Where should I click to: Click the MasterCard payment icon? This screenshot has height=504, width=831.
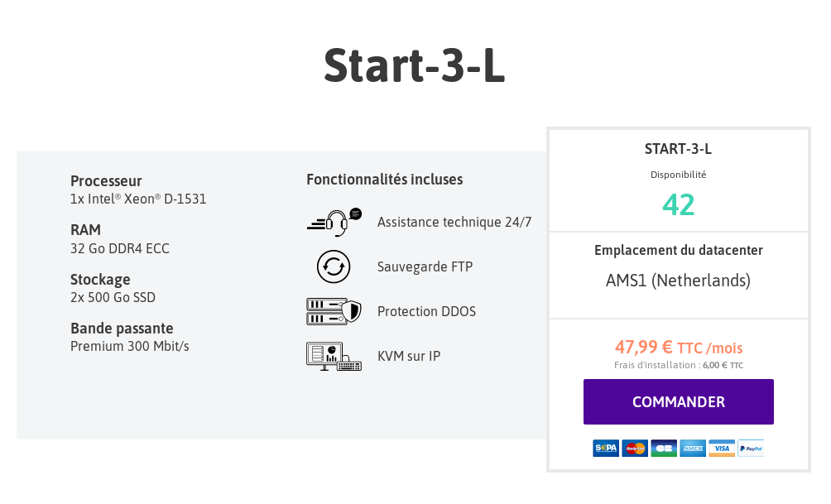coord(635,448)
